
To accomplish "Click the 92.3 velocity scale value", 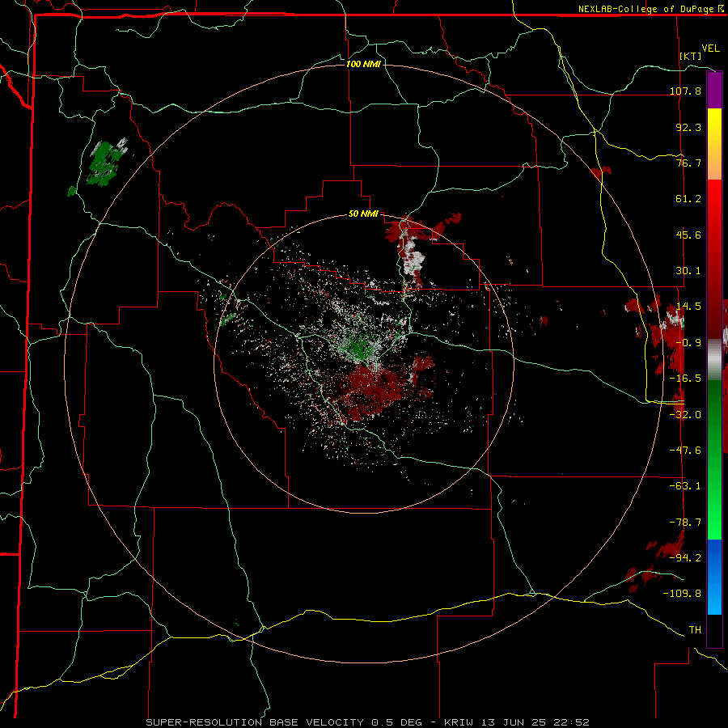I will point(688,127).
